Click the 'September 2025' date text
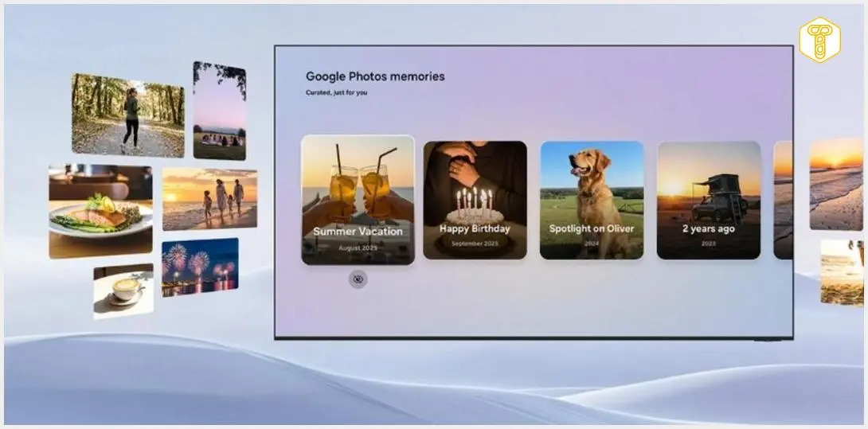 pyautogui.click(x=475, y=244)
